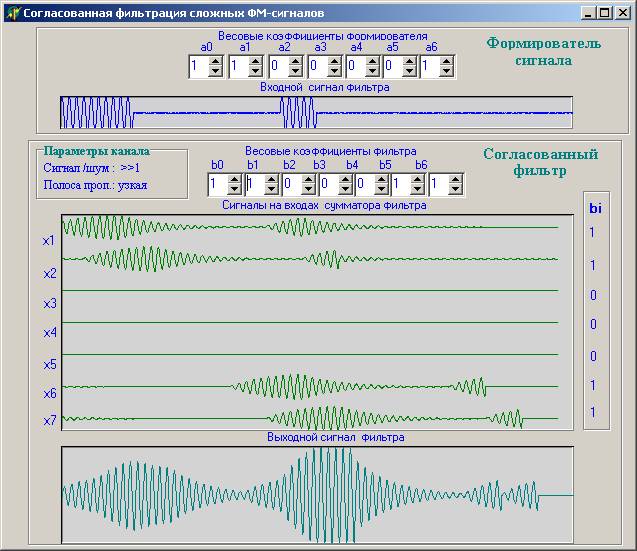Click the a3 value input field
This screenshot has width=637, height=551.
pos(318,66)
